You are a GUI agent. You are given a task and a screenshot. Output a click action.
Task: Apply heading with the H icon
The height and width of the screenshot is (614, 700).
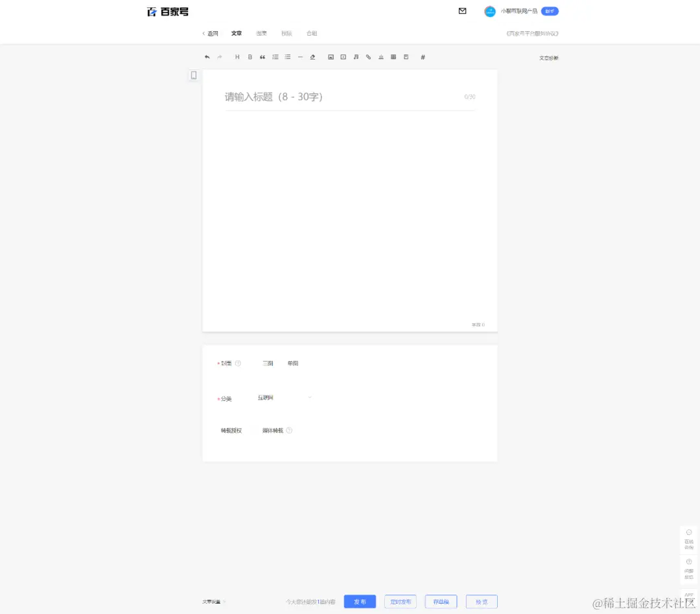point(237,57)
